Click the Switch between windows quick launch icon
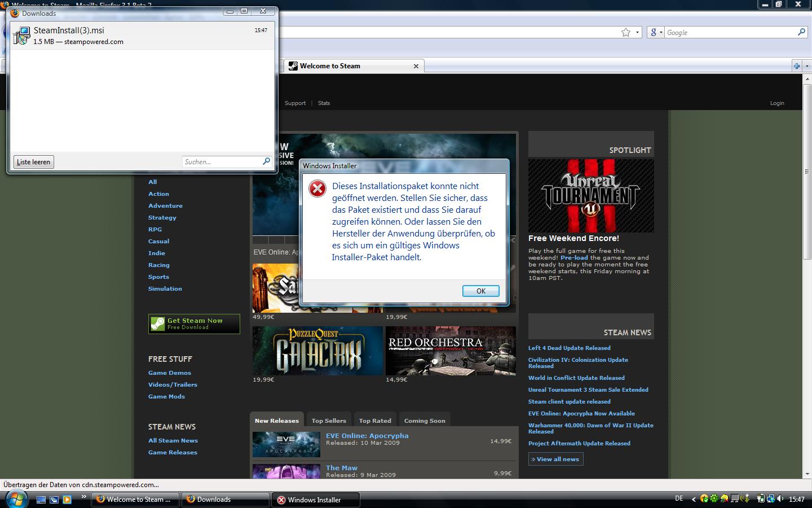The width and height of the screenshot is (812, 508). (x=54, y=500)
